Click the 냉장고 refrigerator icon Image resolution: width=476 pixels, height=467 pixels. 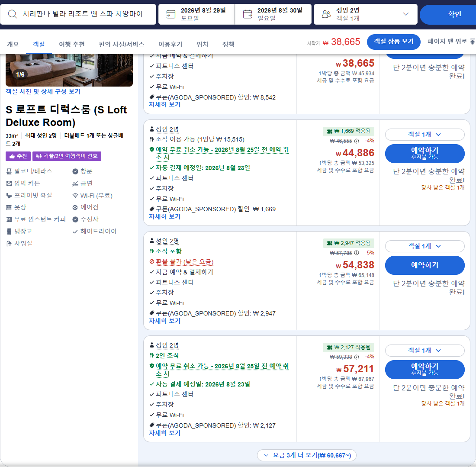[9, 232]
